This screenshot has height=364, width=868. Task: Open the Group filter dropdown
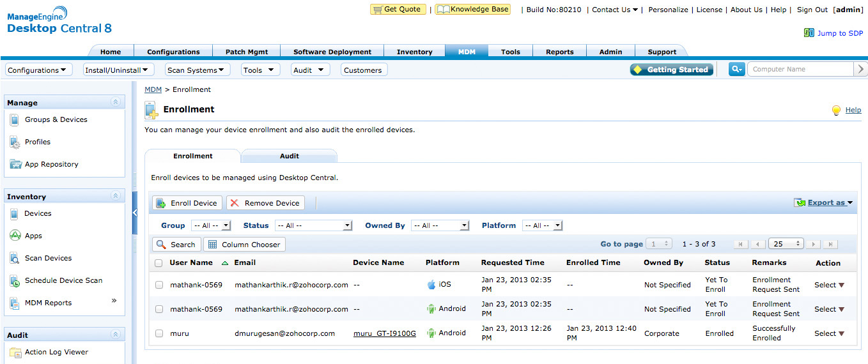click(x=211, y=225)
